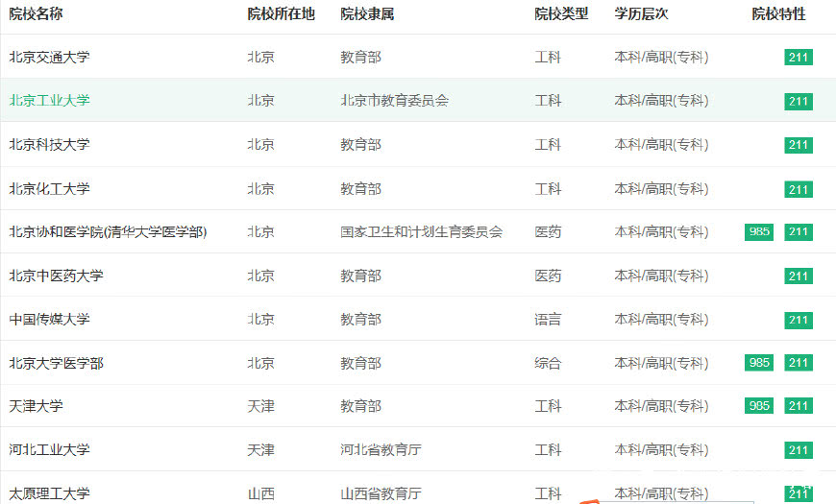Image resolution: width=836 pixels, height=504 pixels.
Task: Click the 985 badge for 北京协和医学院
Action: point(759,232)
